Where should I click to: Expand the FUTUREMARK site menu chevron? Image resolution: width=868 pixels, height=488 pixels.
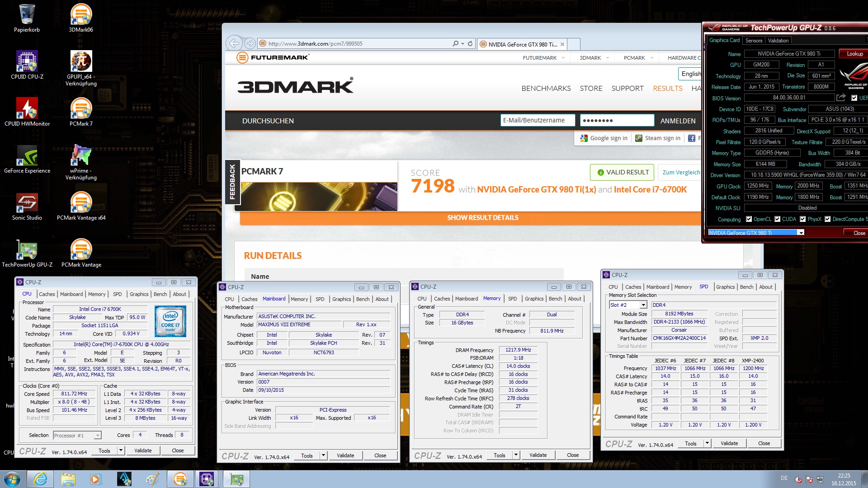tap(563, 58)
